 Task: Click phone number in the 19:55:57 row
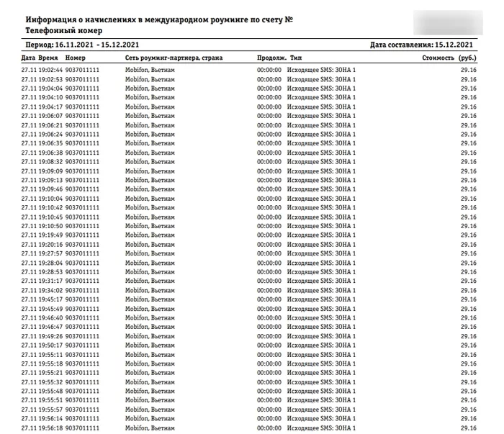(x=82, y=410)
